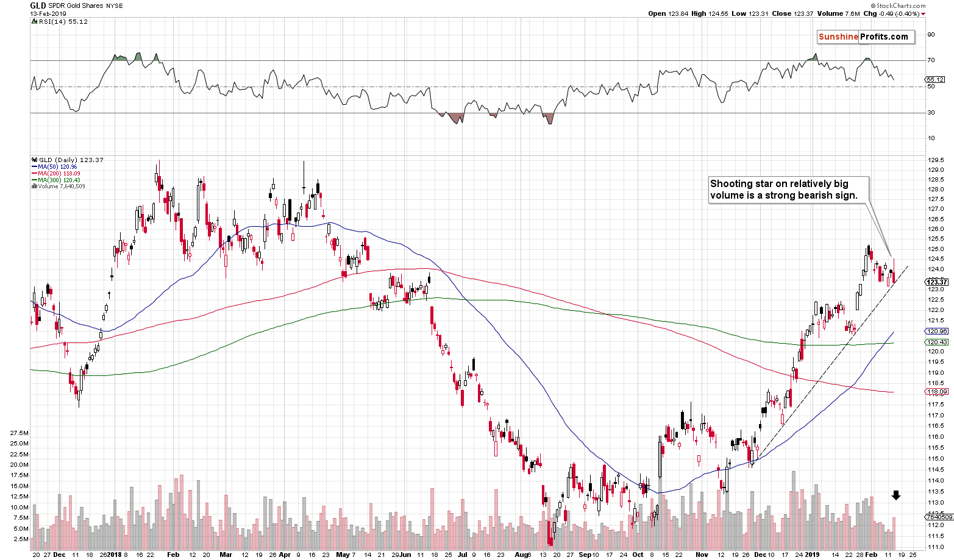Click the 'Oct' month label on date axis
The height and width of the screenshot is (560, 954).
click(x=638, y=555)
